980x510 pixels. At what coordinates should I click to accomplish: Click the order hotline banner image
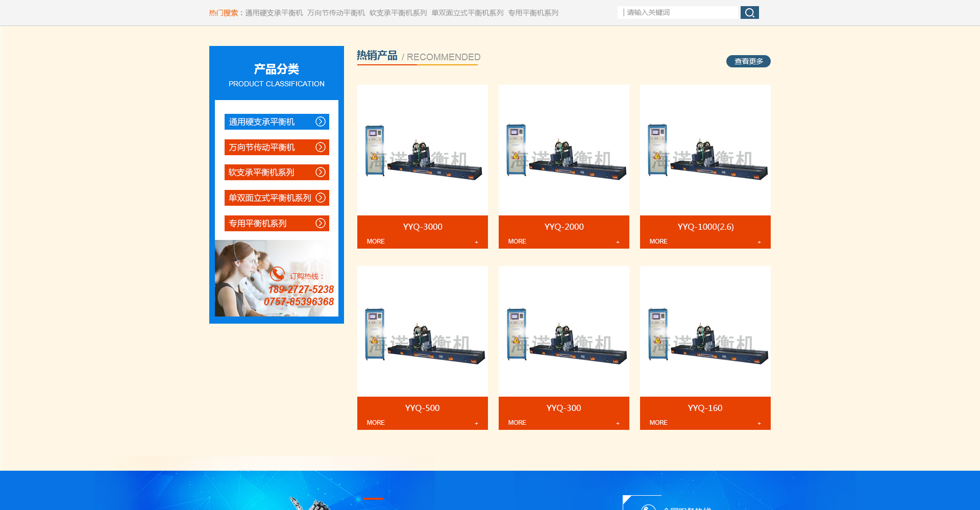click(x=276, y=278)
